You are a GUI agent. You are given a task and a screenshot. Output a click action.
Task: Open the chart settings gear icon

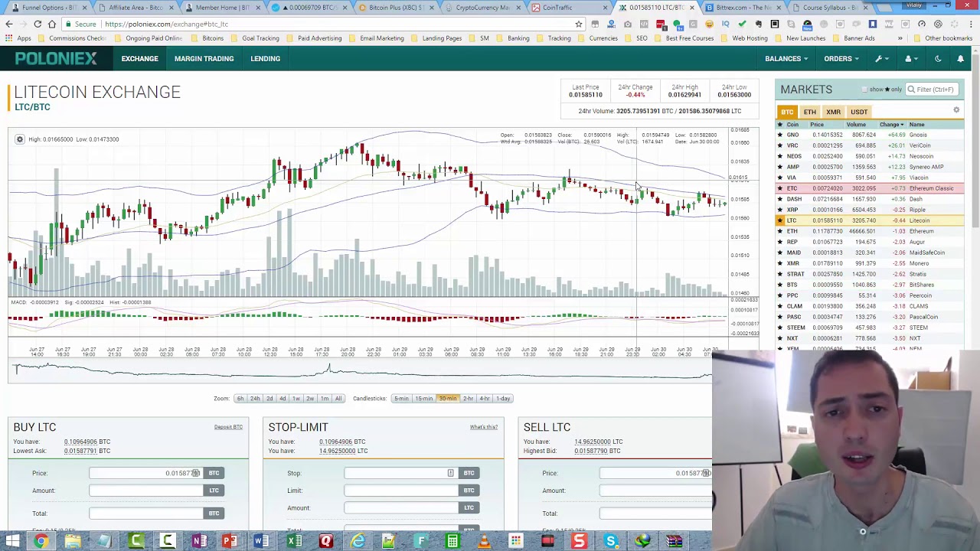pos(20,139)
